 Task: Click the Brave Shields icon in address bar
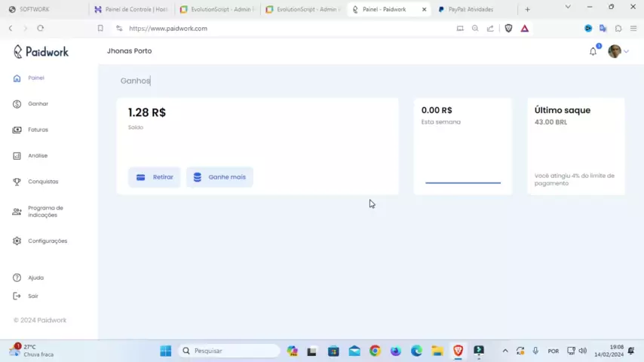tap(508, 29)
